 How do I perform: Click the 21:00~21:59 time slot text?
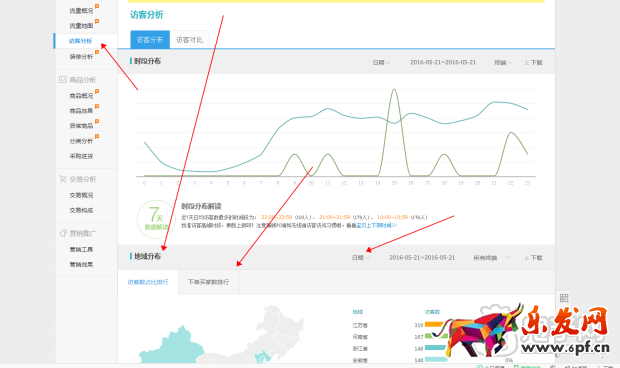pos(335,217)
